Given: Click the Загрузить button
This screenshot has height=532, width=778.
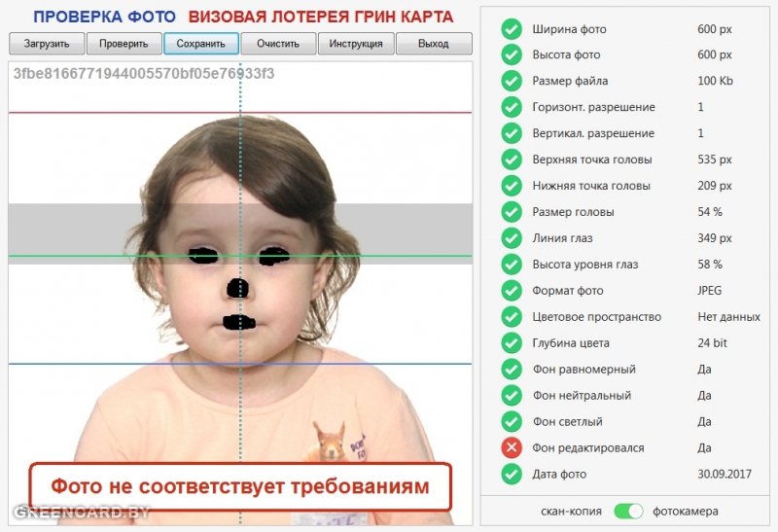Looking at the screenshot, I should pyautogui.click(x=47, y=44).
